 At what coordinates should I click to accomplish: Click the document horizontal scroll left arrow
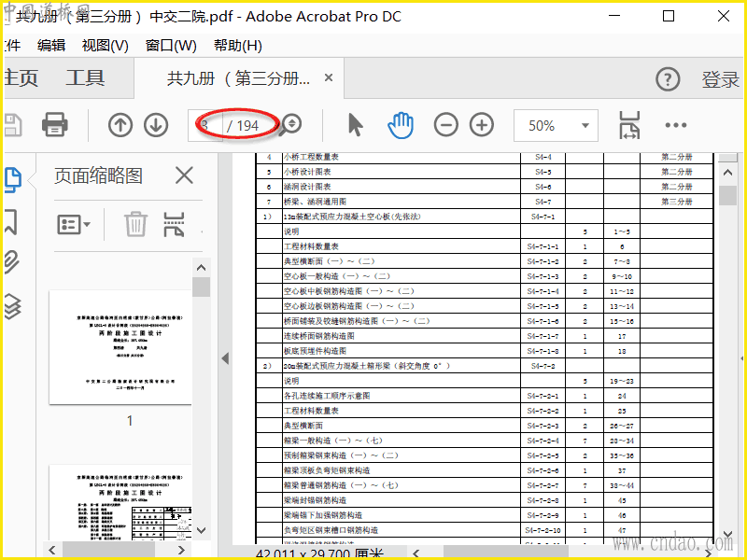tap(416, 553)
